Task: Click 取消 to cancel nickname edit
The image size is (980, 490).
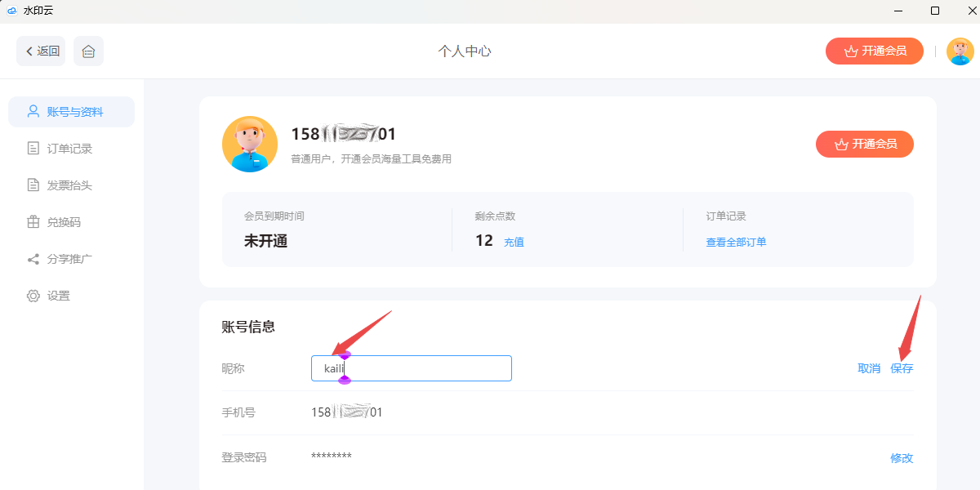Action: (869, 368)
